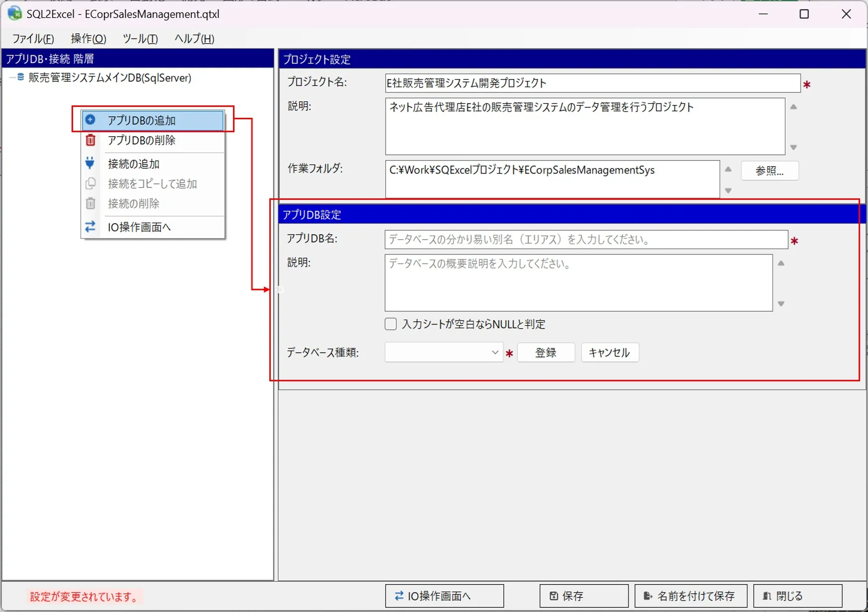Click down arrow of project 説明 field
This screenshot has width=868, height=612.
pos(793,147)
